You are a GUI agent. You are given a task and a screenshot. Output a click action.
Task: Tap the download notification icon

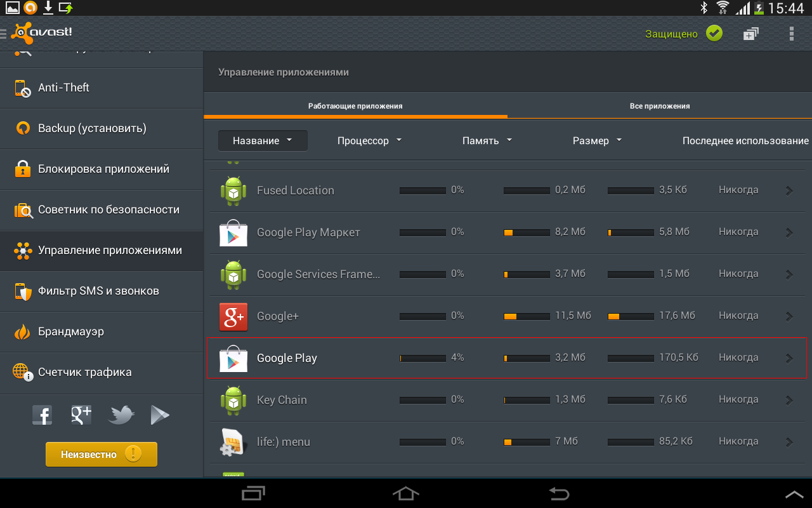48,8
